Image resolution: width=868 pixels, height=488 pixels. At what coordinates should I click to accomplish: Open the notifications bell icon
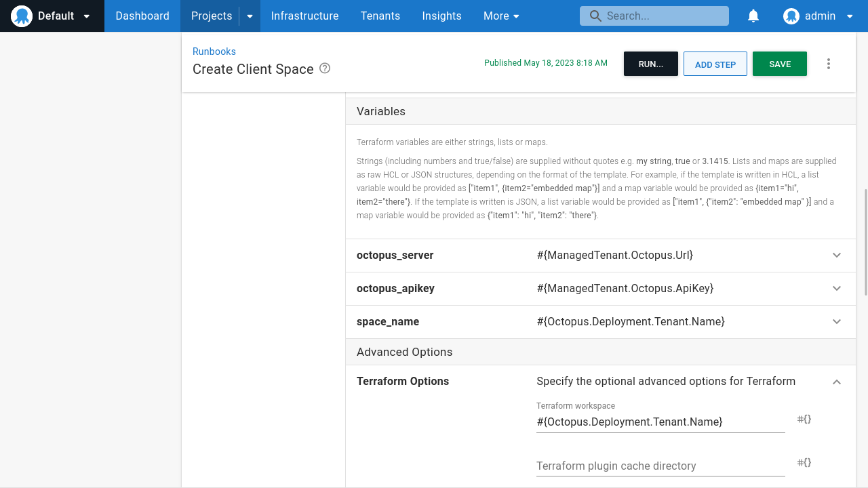coord(753,16)
